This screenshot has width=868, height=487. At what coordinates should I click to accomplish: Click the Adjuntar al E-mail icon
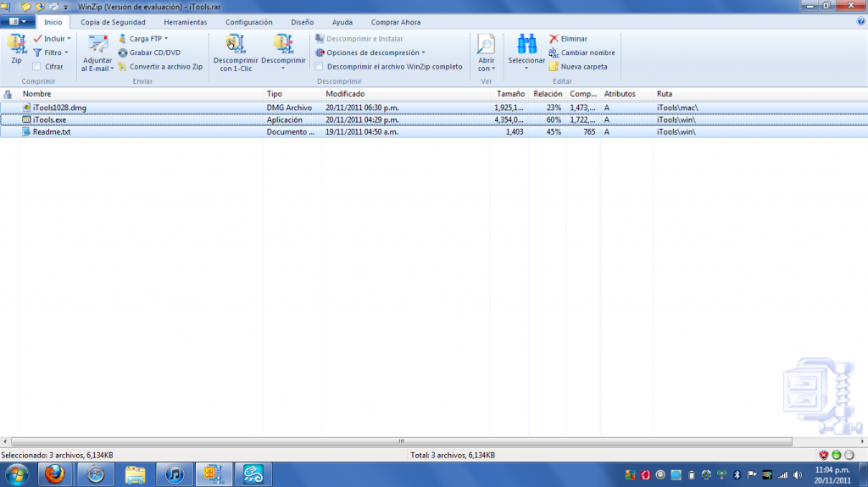97,45
